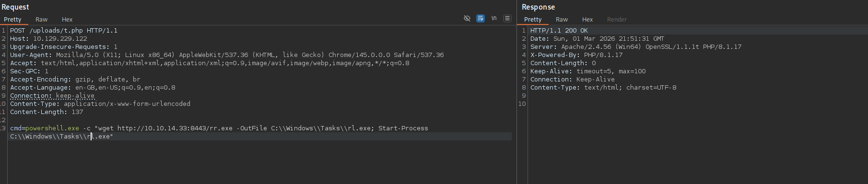
Task: Click the Accept-Encoding: gzip header line
Action: click(75, 79)
